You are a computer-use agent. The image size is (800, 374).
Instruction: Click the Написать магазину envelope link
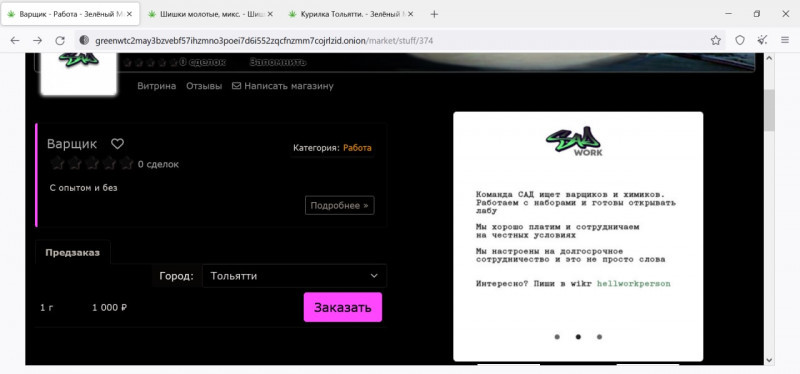pos(283,86)
